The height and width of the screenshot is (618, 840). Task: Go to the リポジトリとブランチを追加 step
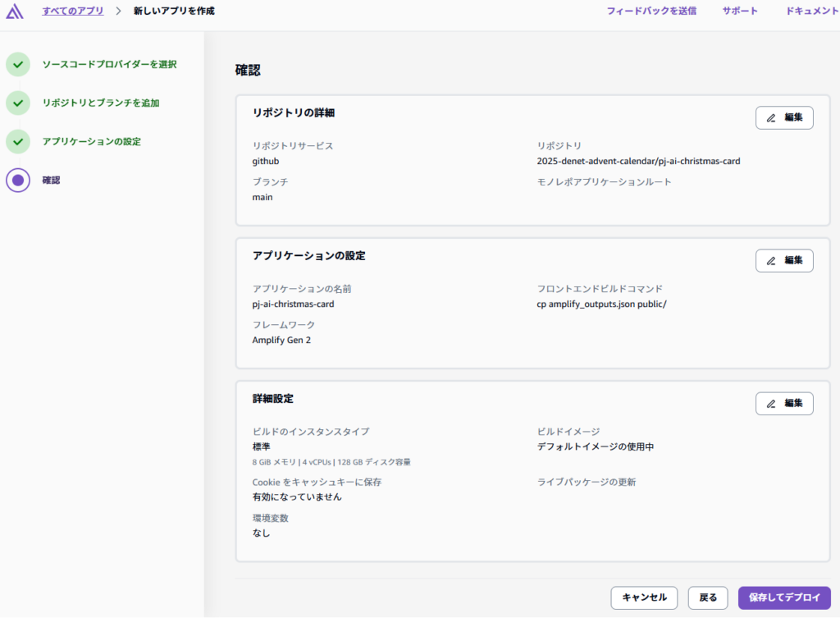101,103
